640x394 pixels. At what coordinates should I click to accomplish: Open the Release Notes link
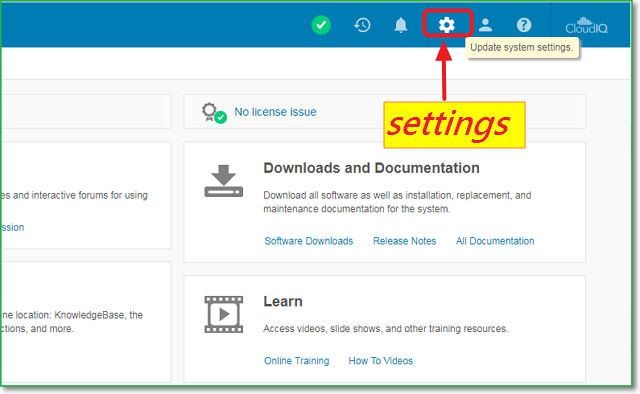click(x=404, y=241)
